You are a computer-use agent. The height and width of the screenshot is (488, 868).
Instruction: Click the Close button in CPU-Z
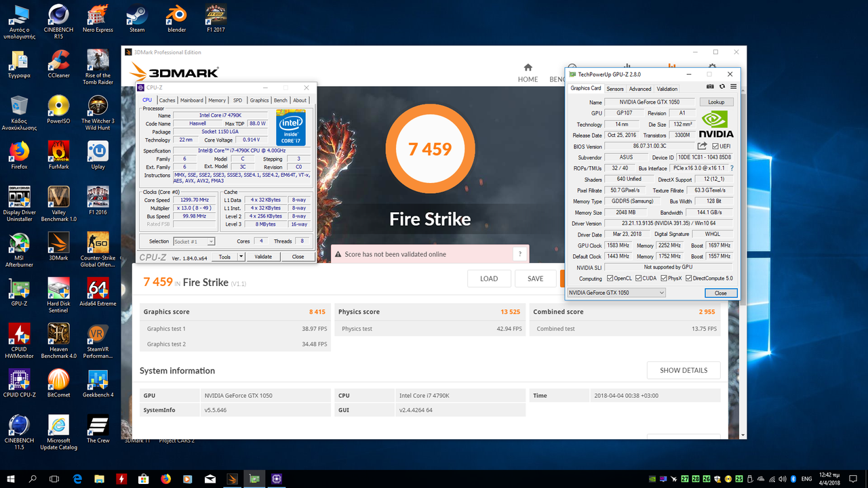[x=298, y=257]
